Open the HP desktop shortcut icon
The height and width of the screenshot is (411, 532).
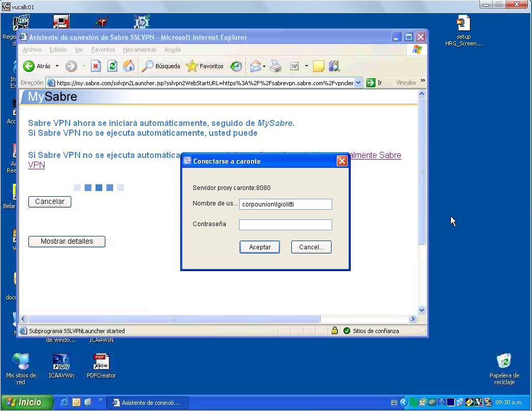[142, 22]
